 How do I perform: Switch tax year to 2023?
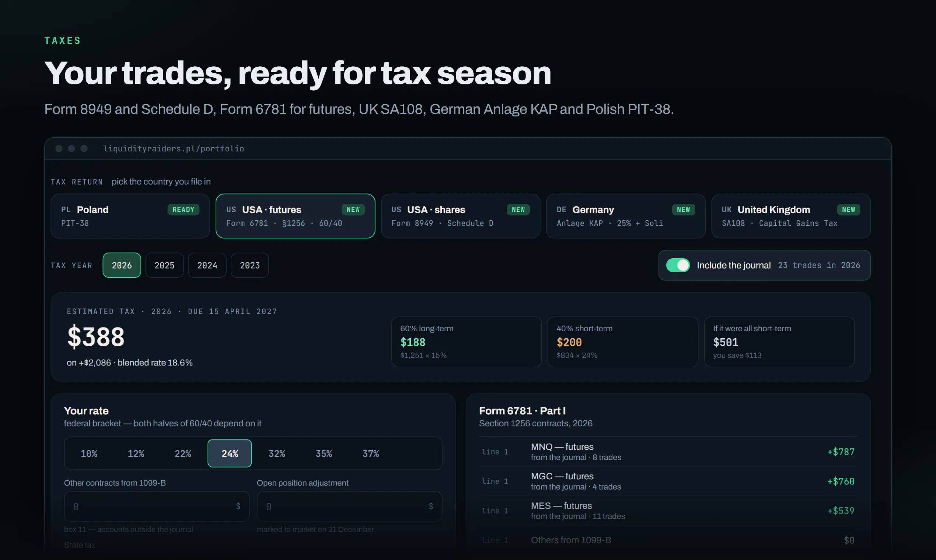coord(249,265)
